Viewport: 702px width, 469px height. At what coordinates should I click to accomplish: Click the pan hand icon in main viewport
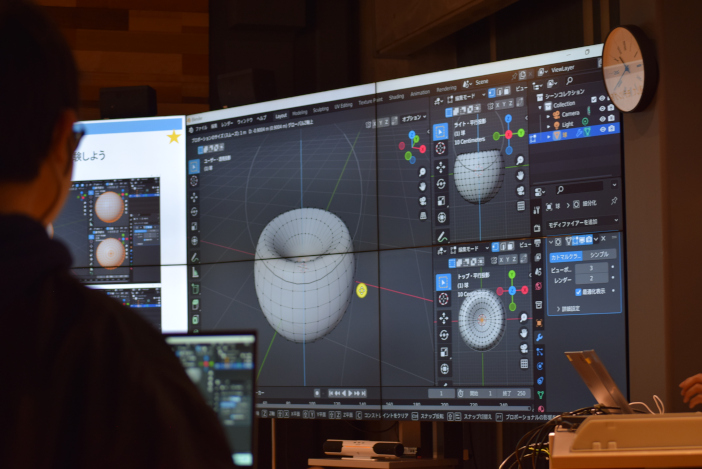tap(422, 186)
